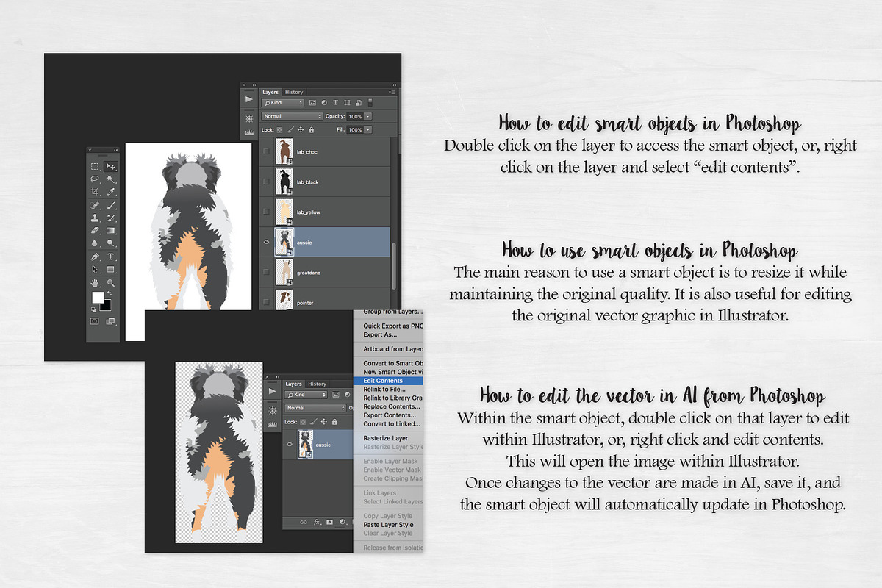Click the black background color swatch
The width and height of the screenshot is (882, 588).
pos(107,306)
